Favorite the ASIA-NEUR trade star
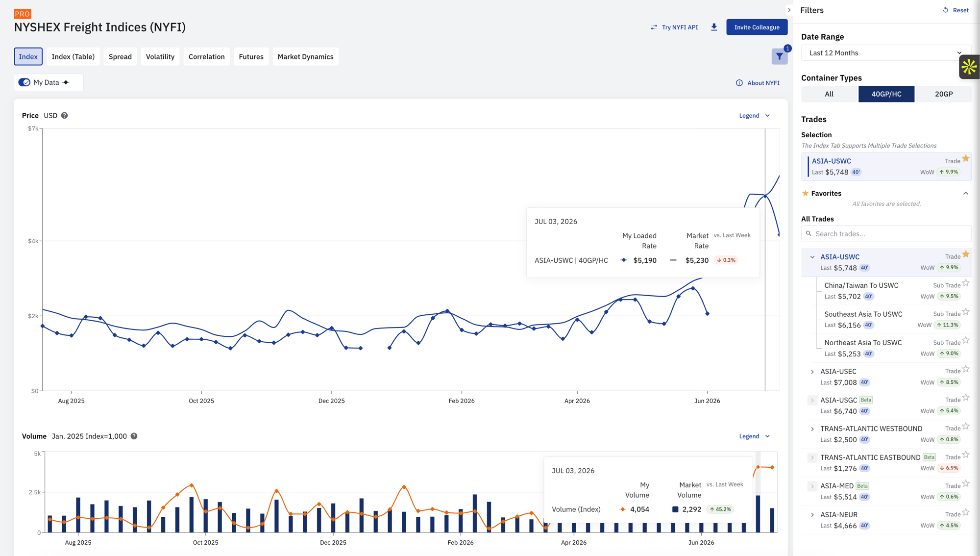The image size is (980, 556). [x=966, y=512]
